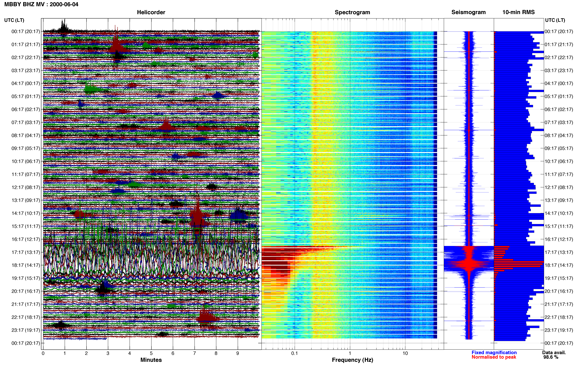This screenshot has width=588, height=368.
Task: Click 'UTC (LT)' label beside the Helicorder
Action: [14, 20]
